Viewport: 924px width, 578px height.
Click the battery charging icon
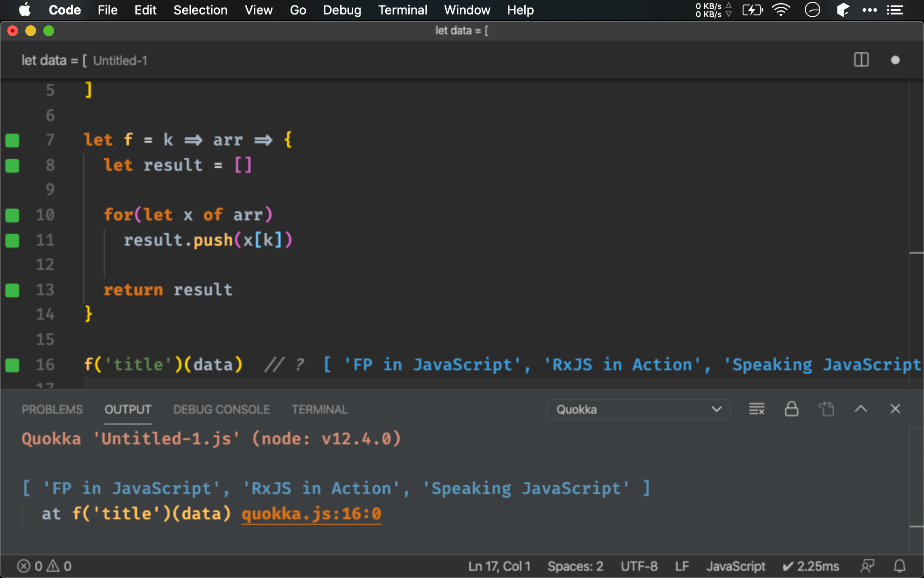pyautogui.click(x=753, y=10)
